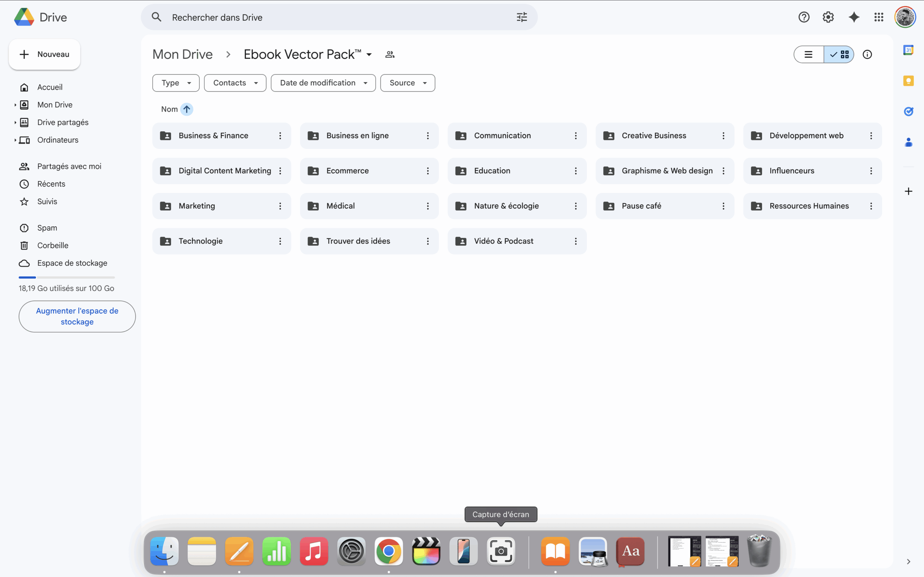Open Partagés avec moi in sidebar
The width and height of the screenshot is (924, 577).
coord(69,166)
